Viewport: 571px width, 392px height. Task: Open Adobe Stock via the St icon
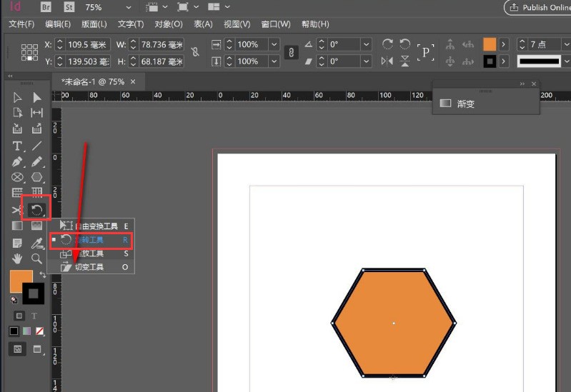(69, 7)
